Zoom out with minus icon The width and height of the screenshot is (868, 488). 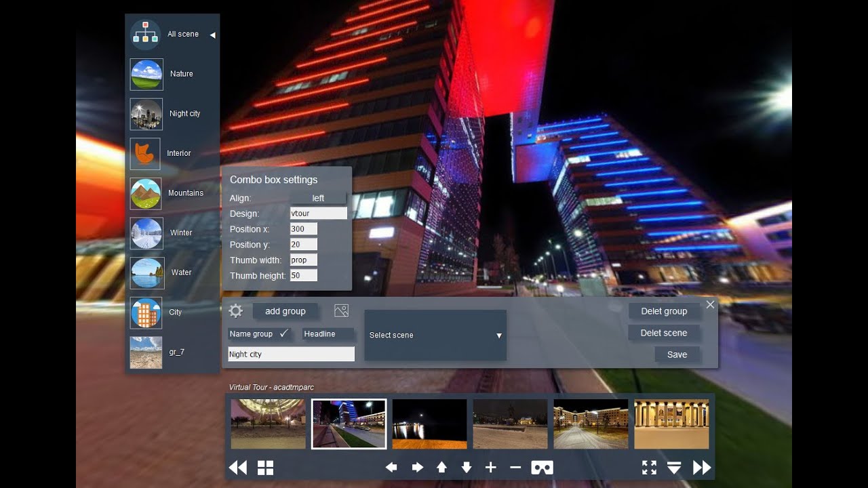[x=515, y=468]
